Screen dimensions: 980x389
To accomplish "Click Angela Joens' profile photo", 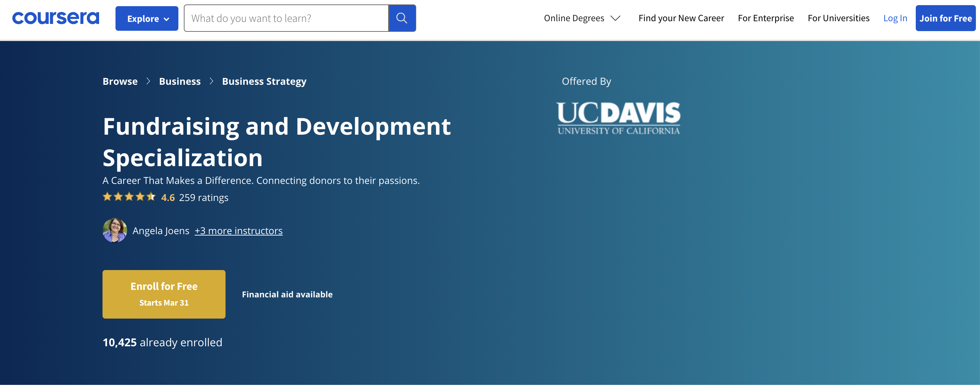I will (114, 230).
